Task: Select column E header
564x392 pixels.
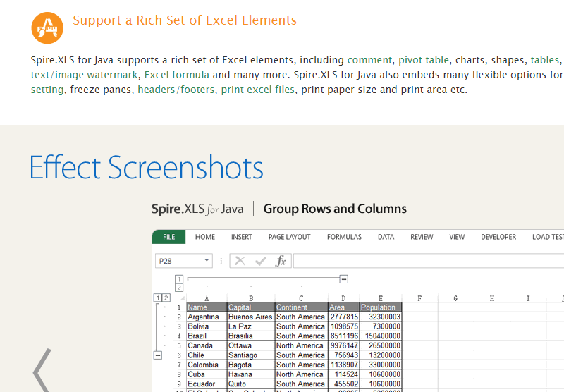Action: pos(381,298)
